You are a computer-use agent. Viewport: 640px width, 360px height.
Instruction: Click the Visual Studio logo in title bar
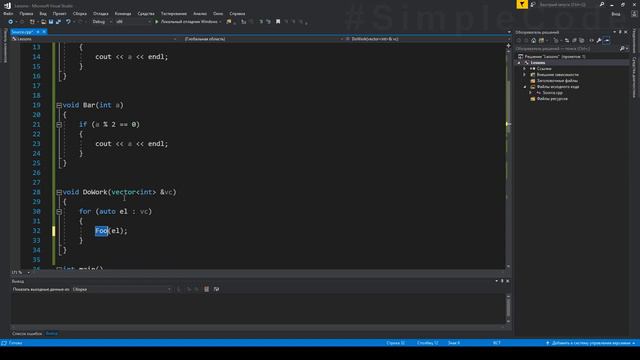point(7,5)
